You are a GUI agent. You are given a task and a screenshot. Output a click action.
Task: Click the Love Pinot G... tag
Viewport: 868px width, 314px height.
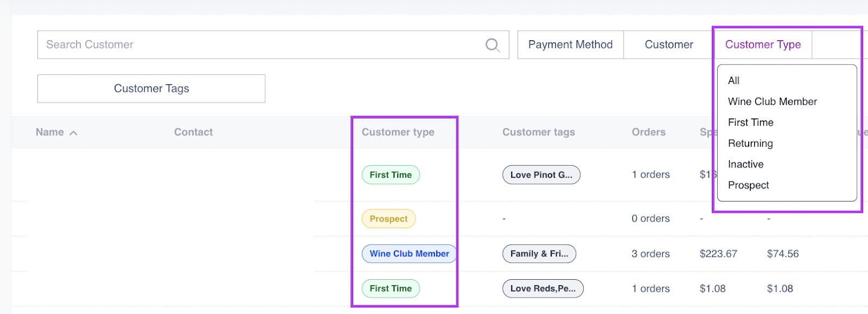541,175
